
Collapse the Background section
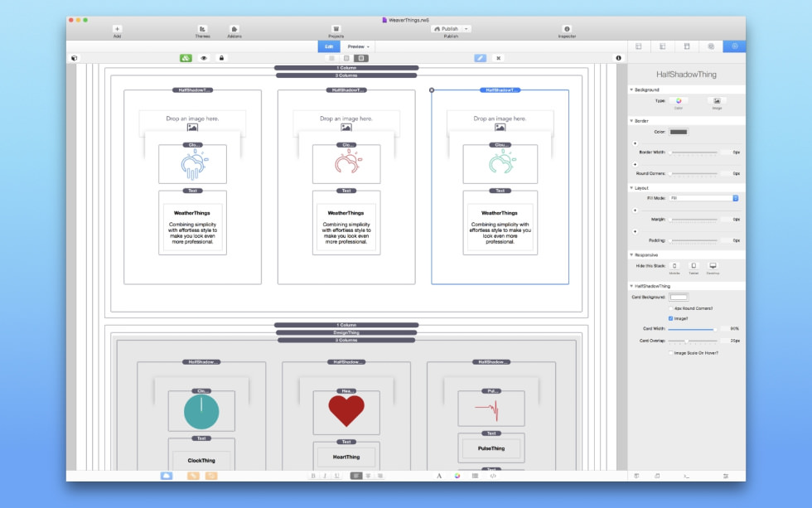[x=631, y=90]
